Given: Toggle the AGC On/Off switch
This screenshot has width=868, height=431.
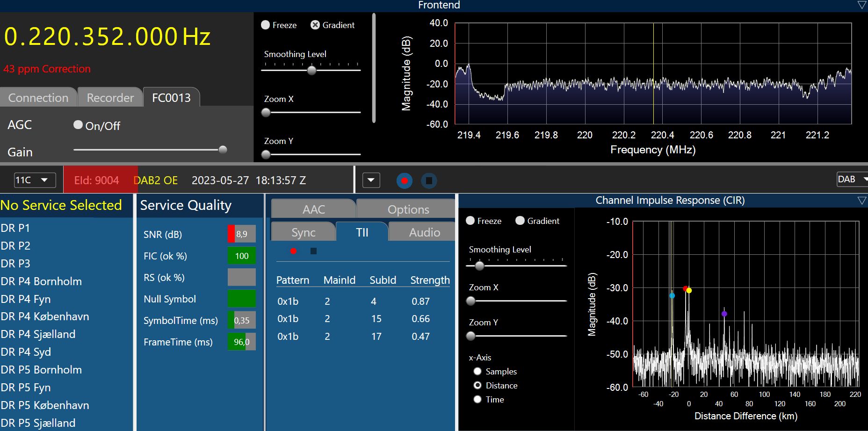Looking at the screenshot, I should click(78, 125).
